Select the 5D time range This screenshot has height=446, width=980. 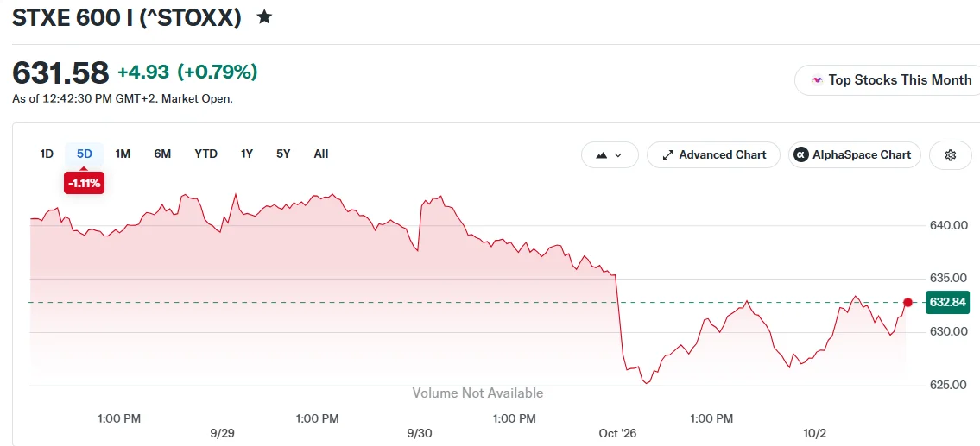pyautogui.click(x=85, y=154)
